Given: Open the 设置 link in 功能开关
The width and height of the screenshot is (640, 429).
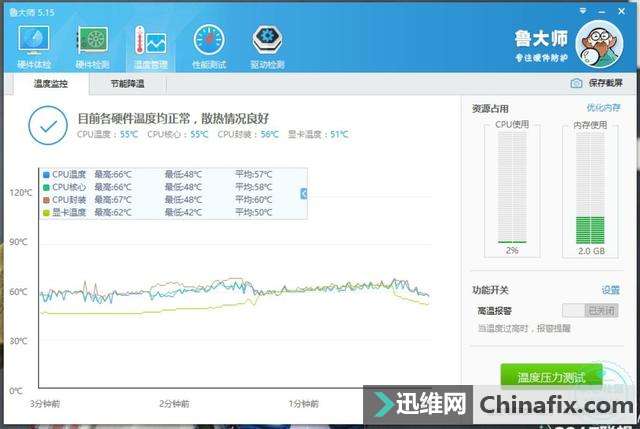Looking at the screenshot, I should (x=611, y=290).
